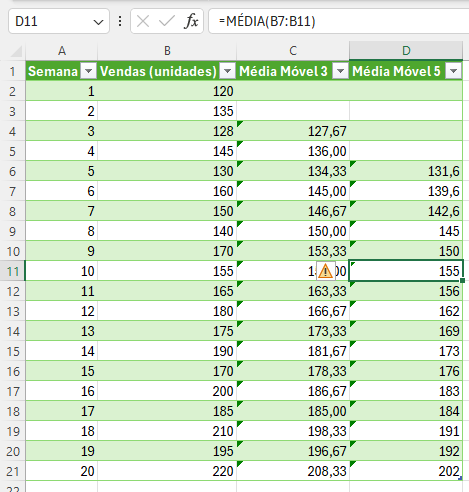Viewport: 469px width, 492px height.
Task: Open the Semana filter dropdown
Action: click(89, 71)
